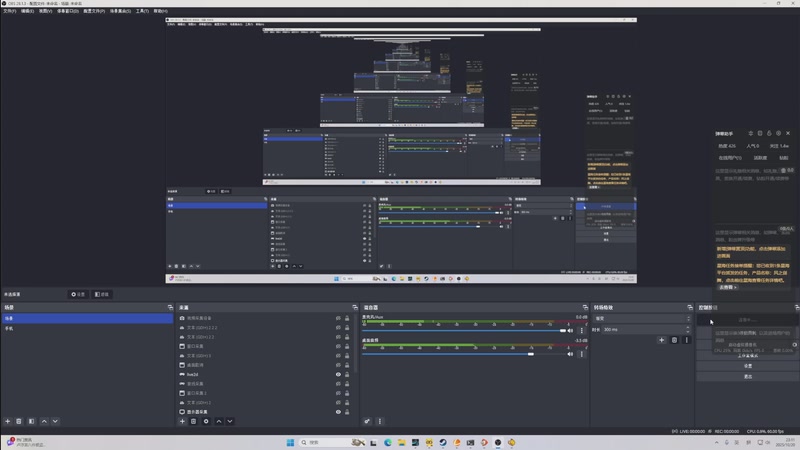Click the taskbar search box
The image size is (800, 450).
pos(332,442)
